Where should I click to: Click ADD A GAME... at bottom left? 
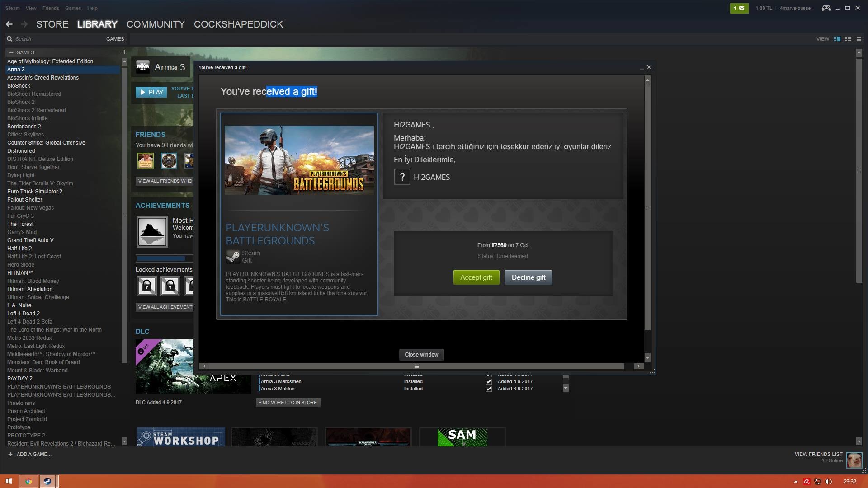click(29, 454)
